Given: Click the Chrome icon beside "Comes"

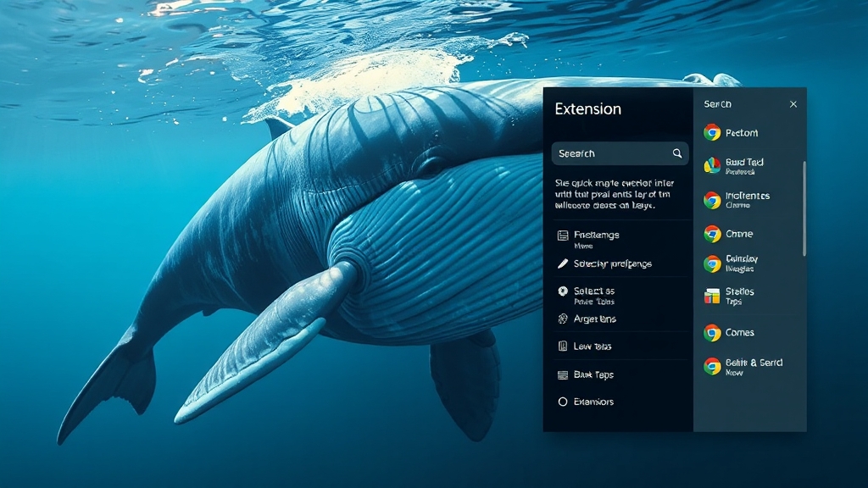Looking at the screenshot, I should point(712,333).
